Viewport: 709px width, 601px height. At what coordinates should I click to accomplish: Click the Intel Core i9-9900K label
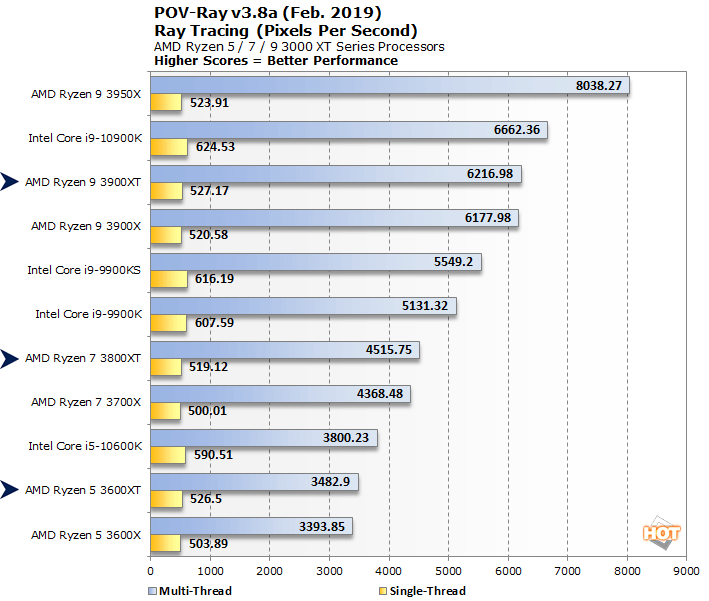[x=89, y=314]
